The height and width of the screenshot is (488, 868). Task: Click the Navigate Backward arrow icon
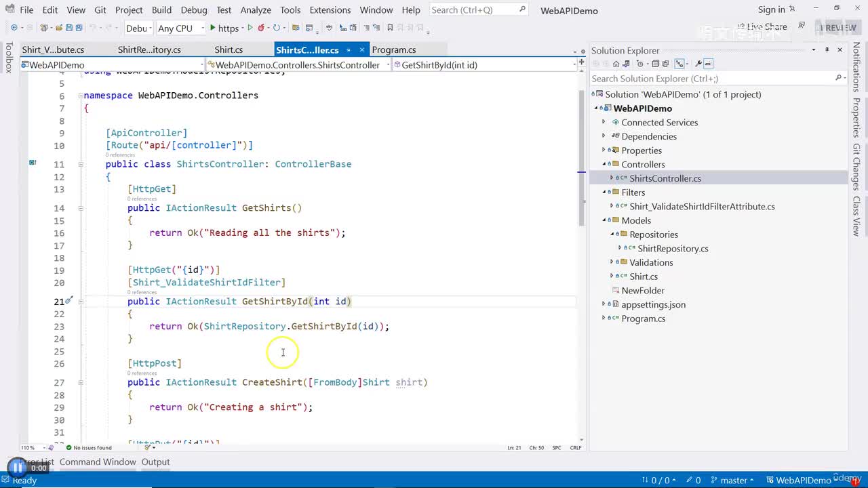click(x=14, y=28)
